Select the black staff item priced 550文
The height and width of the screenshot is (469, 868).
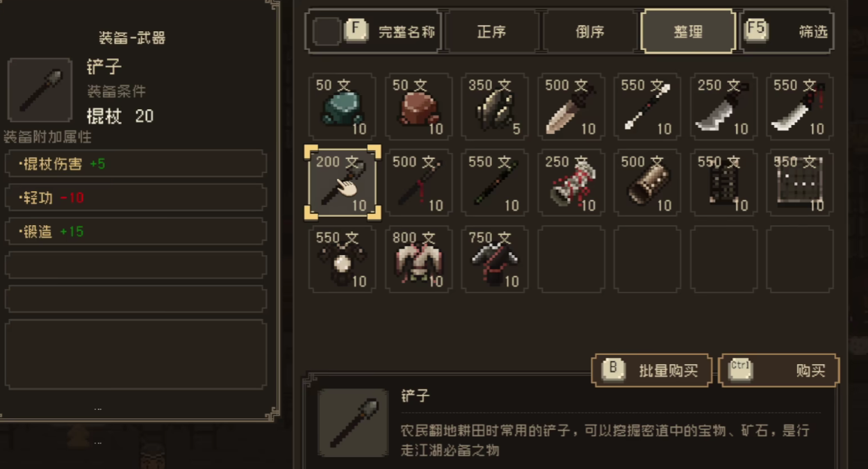(x=495, y=183)
